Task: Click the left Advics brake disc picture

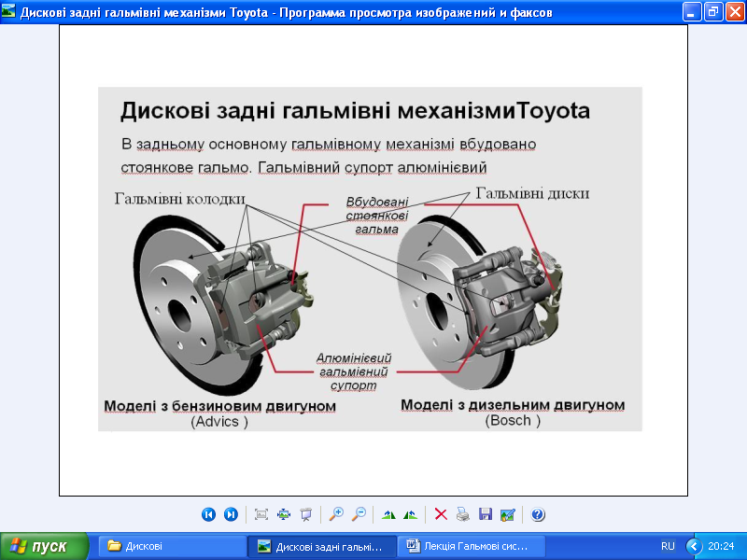Action: click(223, 305)
